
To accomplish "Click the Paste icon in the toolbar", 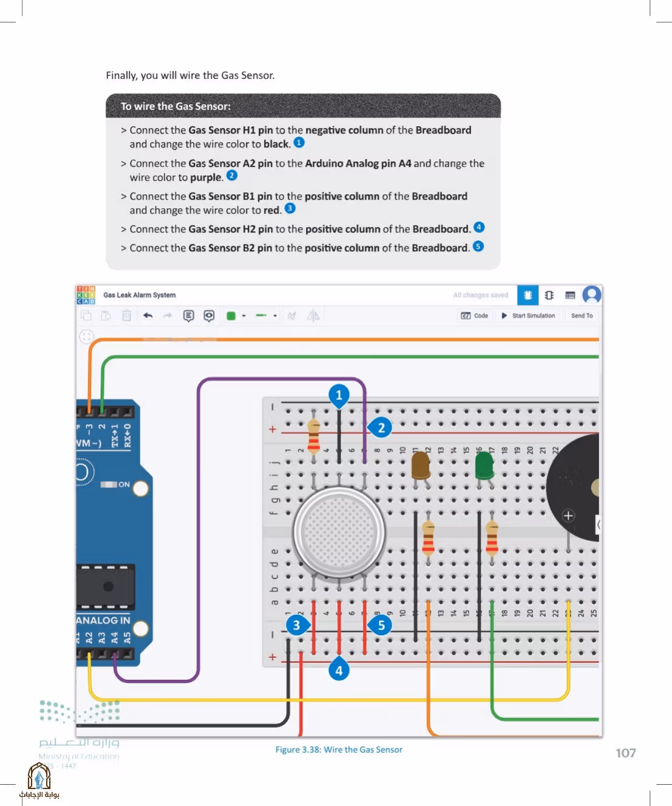I will tap(106, 316).
